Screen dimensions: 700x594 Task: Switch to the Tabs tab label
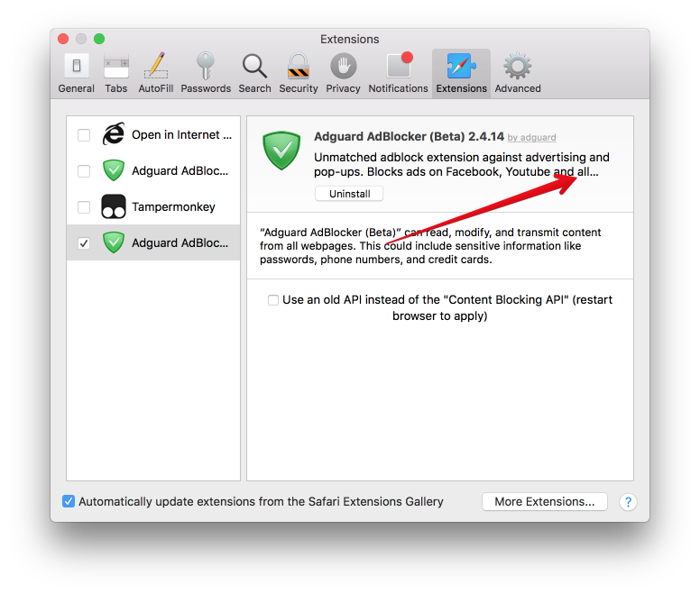[116, 88]
